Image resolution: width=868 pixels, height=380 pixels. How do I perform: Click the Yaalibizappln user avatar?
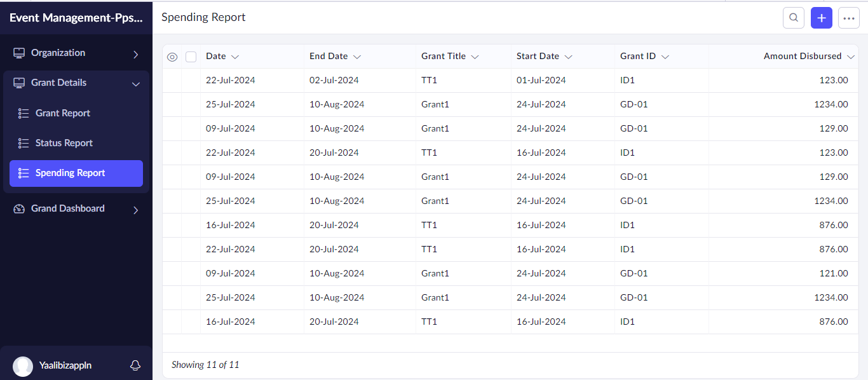point(23,366)
